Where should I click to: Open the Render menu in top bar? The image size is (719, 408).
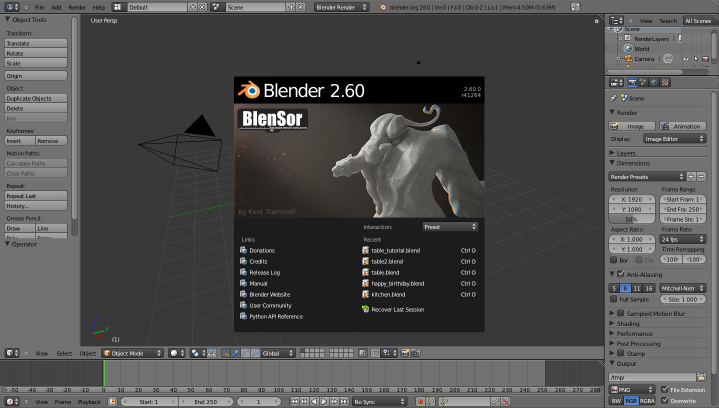[77, 7]
